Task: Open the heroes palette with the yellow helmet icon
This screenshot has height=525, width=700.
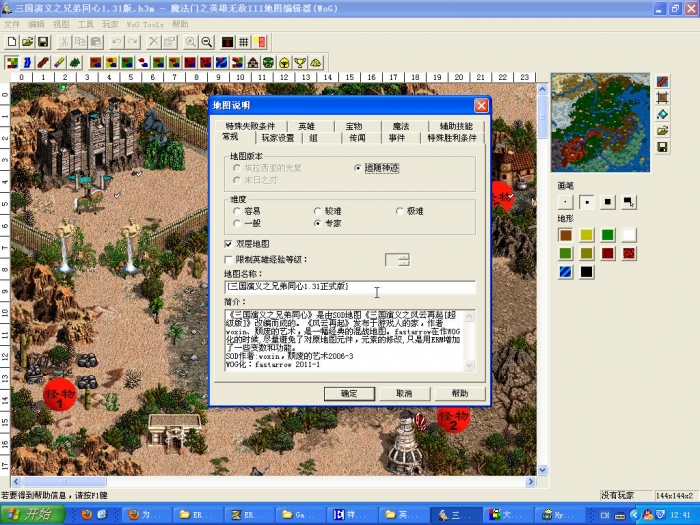Action: 284,62
